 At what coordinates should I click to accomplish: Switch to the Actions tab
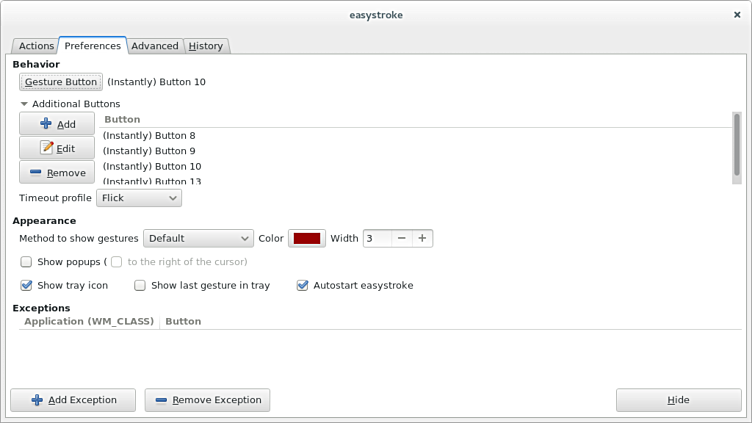[36, 46]
